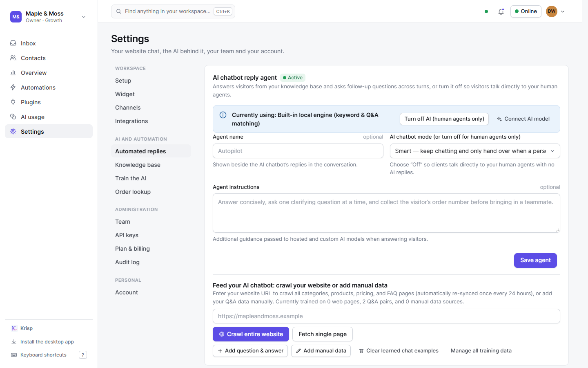Open the account menu chevron
Image resolution: width=588 pixels, height=368 pixels.
coord(563,11)
